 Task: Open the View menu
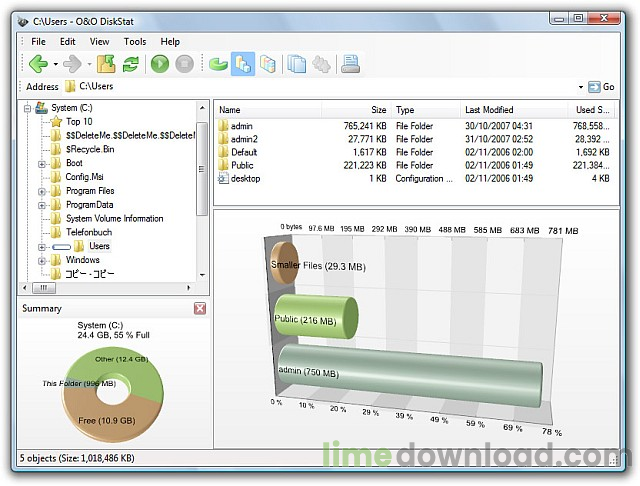pyautogui.click(x=99, y=42)
